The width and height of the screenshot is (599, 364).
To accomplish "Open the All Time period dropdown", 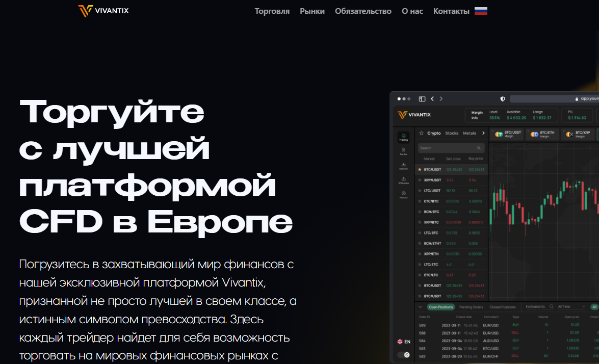I will (570, 307).
